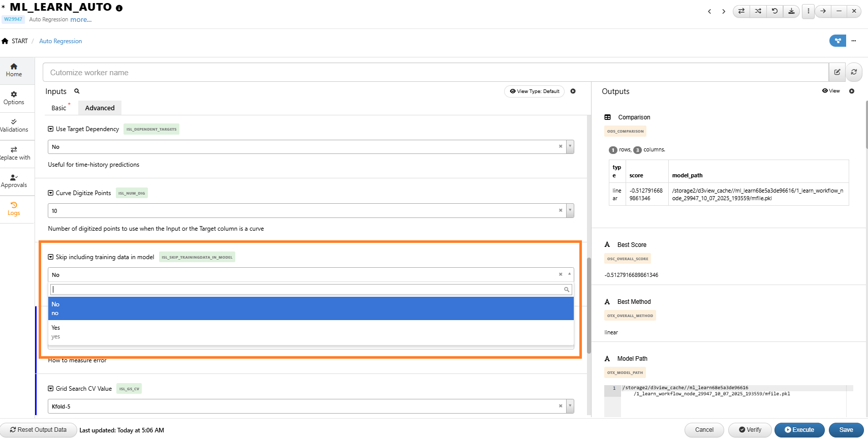The height and width of the screenshot is (439, 868).
Task: Select the Advanced inputs tab
Action: [100, 108]
